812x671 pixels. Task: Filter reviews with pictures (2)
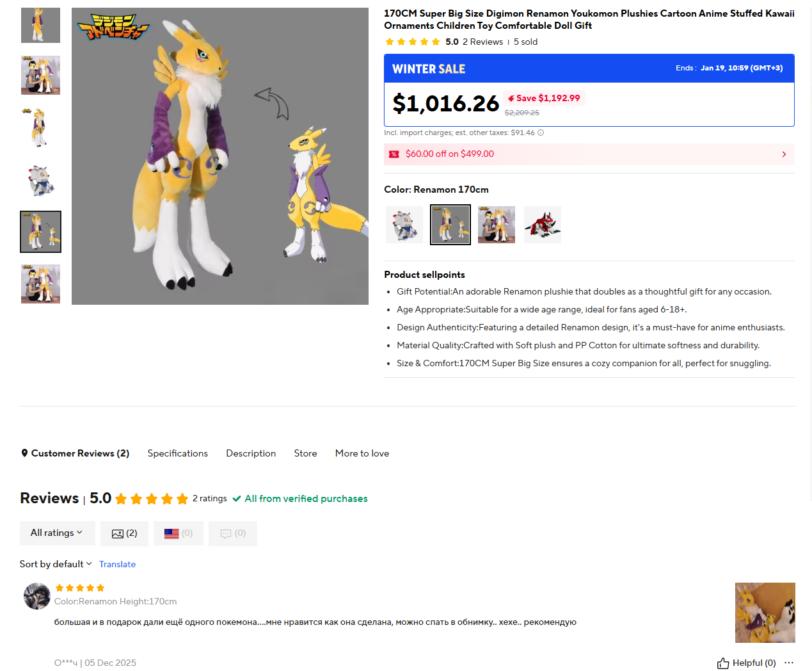[124, 533]
